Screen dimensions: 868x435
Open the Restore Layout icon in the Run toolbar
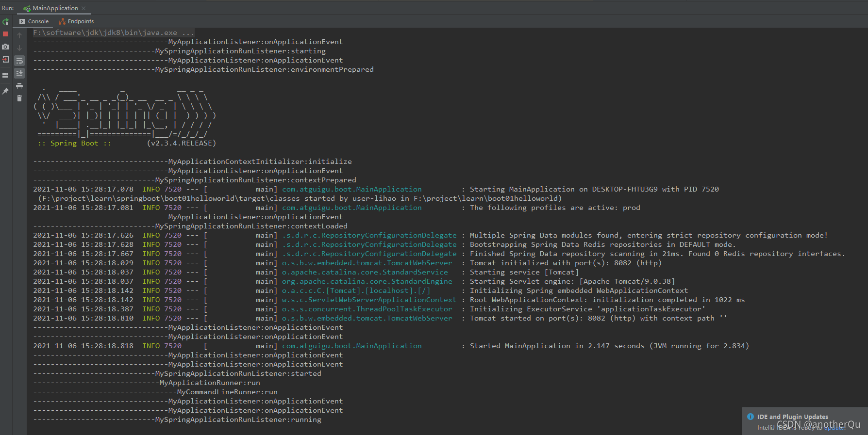click(x=5, y=75)
